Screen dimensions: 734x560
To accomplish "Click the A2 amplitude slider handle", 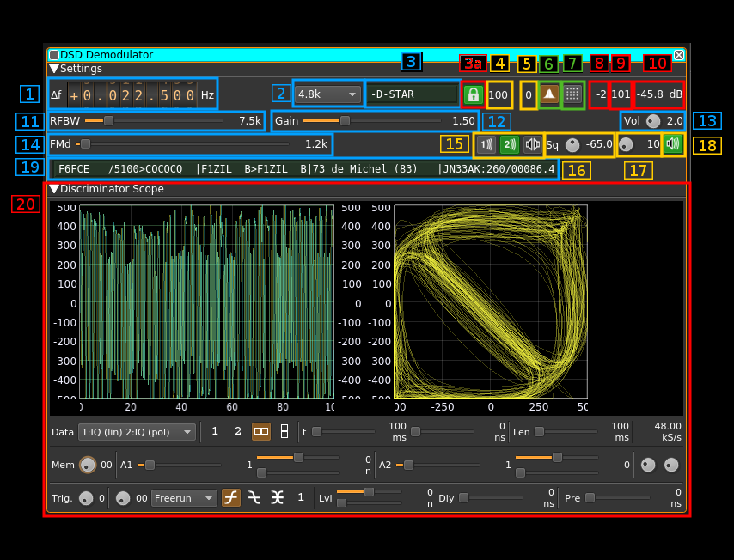I will 408,465.
